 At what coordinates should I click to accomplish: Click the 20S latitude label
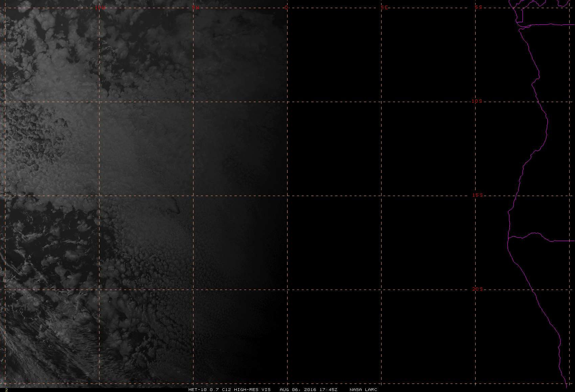point(477,289)
